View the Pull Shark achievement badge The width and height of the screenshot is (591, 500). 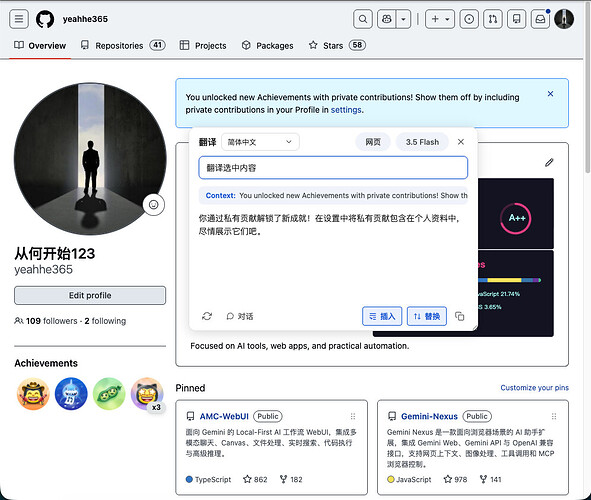(71, 394)
